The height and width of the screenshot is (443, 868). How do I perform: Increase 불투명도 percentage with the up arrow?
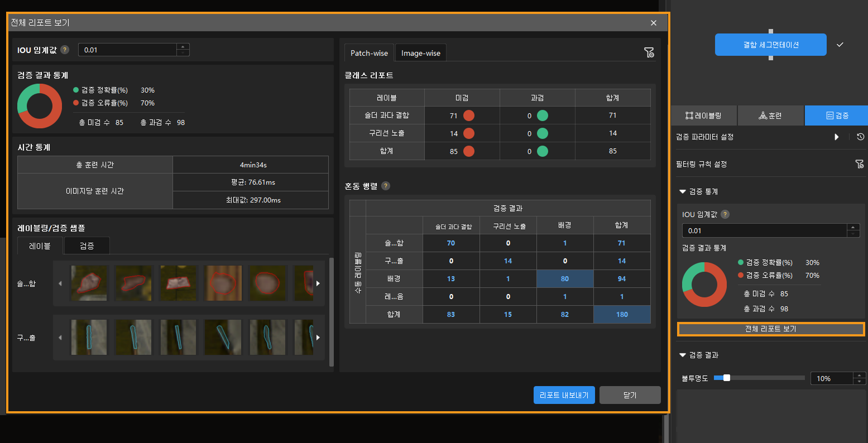860,375
